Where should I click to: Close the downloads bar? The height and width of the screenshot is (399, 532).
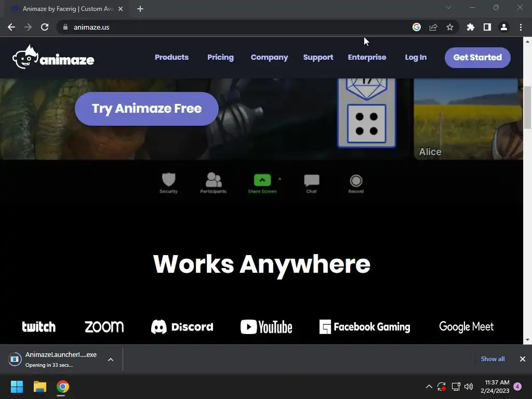[x=523, y=359]
